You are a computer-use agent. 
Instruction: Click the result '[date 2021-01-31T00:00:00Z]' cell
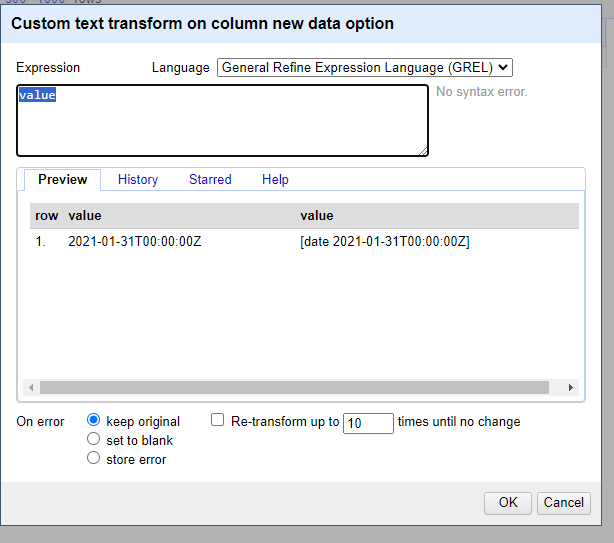tap(385, 242)
